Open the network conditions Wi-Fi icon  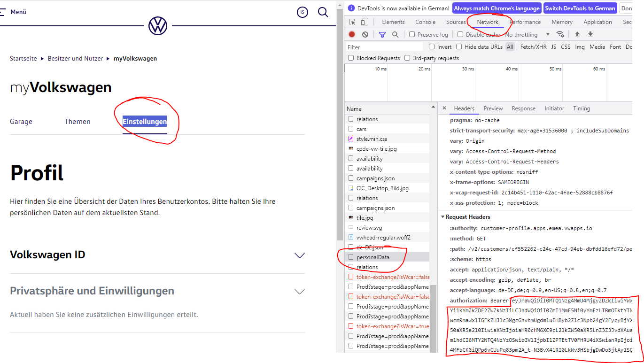[x=560, y=34]
